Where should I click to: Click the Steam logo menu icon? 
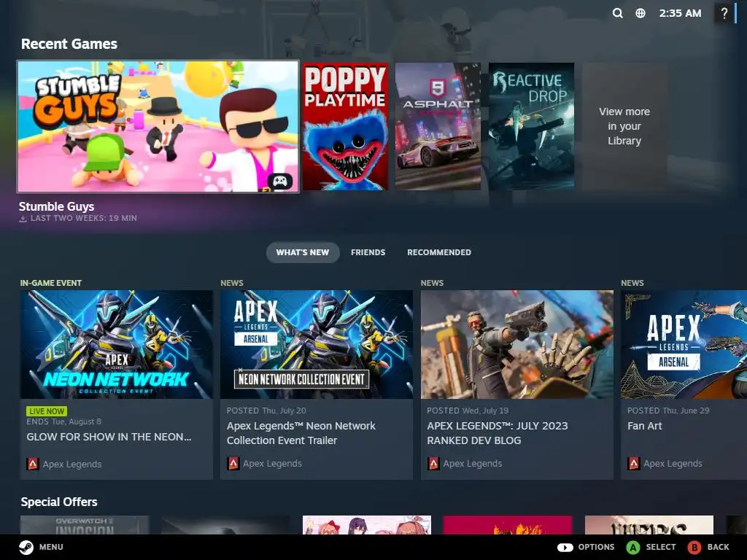pos(26,547)
